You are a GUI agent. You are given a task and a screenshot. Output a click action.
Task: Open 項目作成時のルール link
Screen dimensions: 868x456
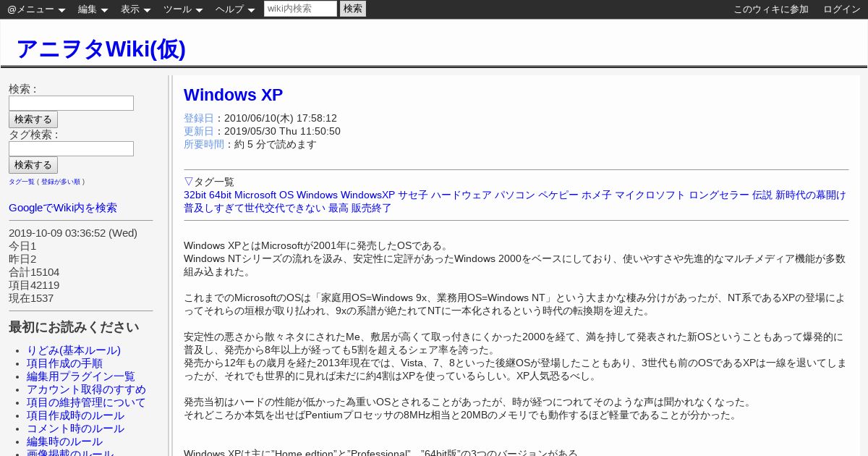(x=75, y=415)
